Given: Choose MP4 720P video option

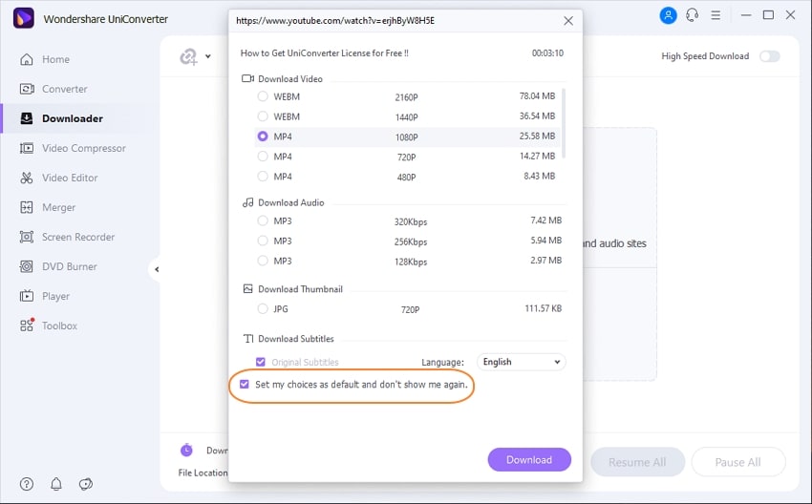Looking at the screenshot, I should 263,157.
